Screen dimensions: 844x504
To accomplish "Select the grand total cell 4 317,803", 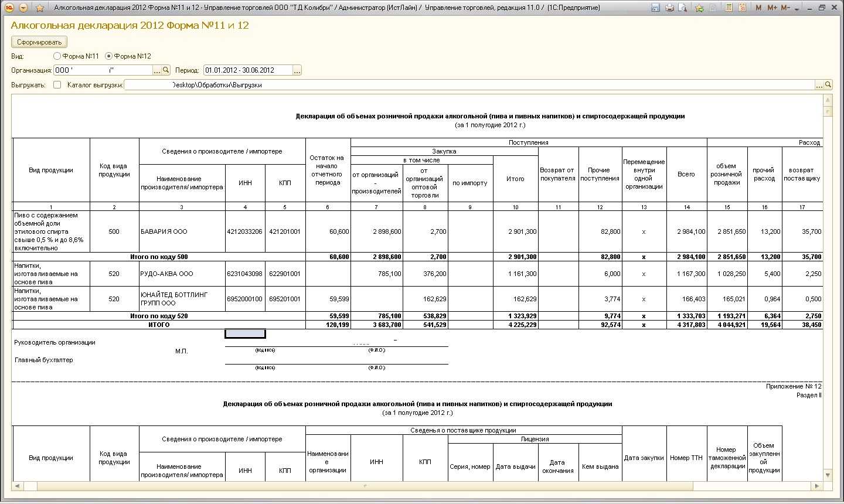I will (x=687, y=325).
